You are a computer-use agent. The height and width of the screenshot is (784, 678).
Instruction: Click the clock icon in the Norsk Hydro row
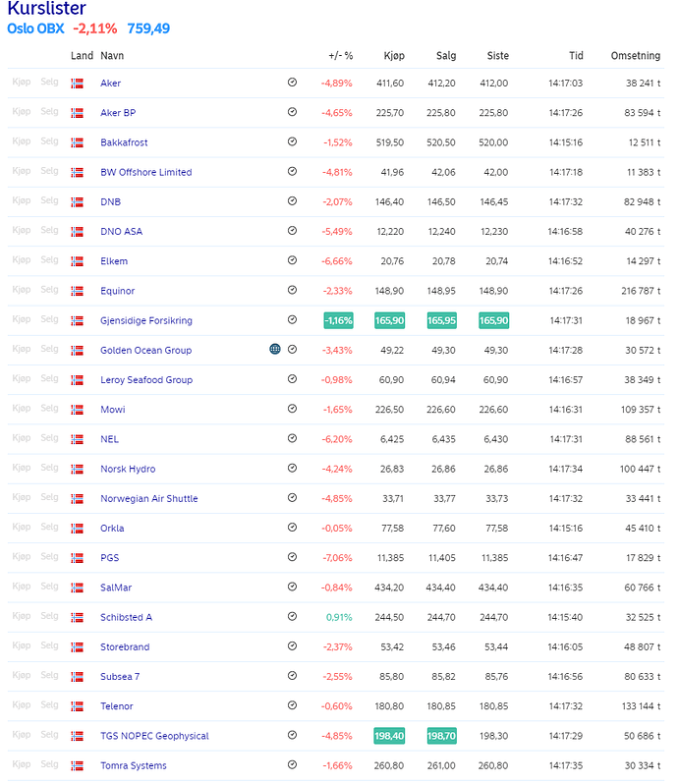[x=293, y=468]
